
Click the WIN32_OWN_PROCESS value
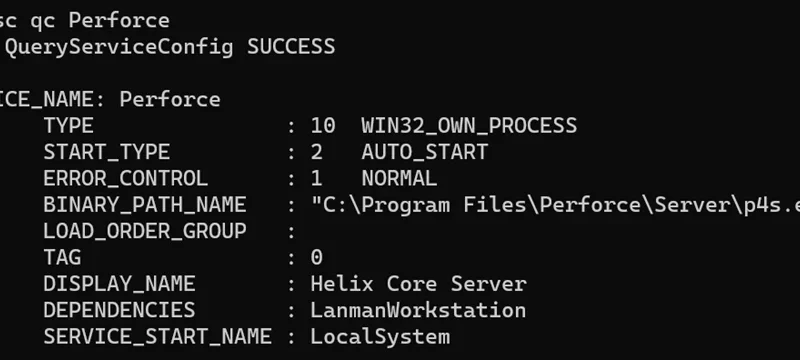[x=469, y=126]
